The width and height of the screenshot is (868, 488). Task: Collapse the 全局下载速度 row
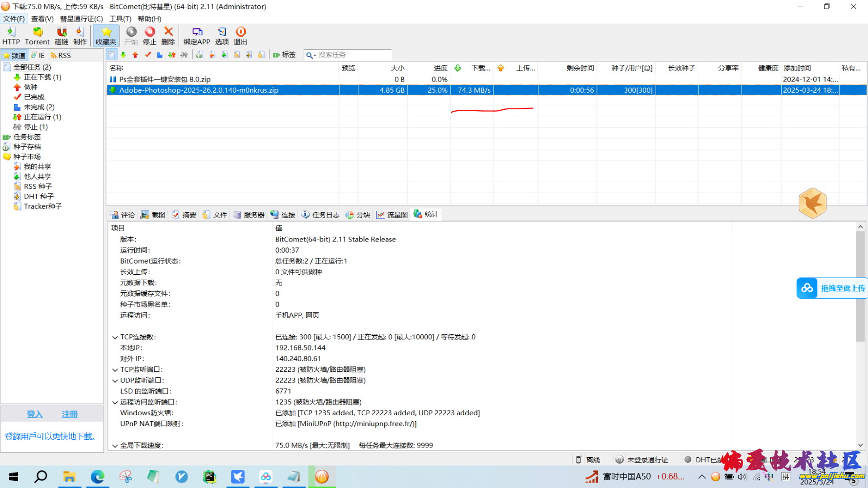[x=115, y=446]
